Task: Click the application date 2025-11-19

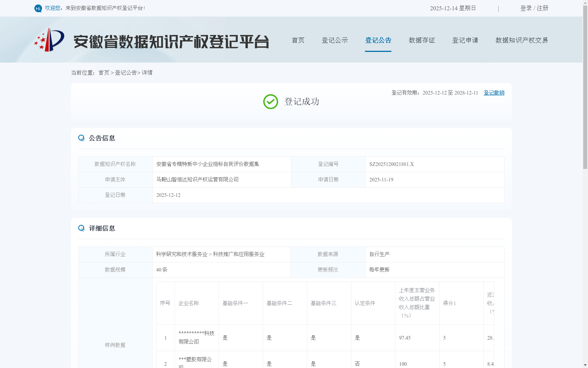Action: [x=381, y=180]
